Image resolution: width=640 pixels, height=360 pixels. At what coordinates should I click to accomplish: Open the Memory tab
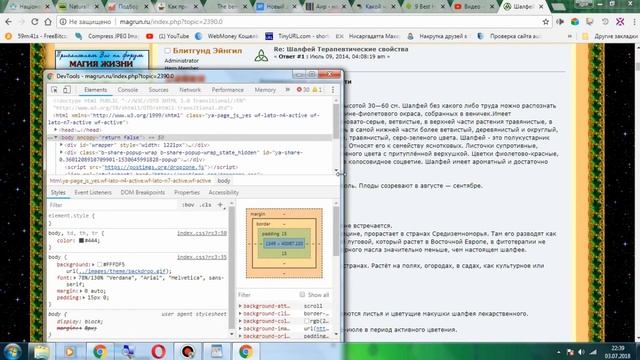click(x=265, y=90)
